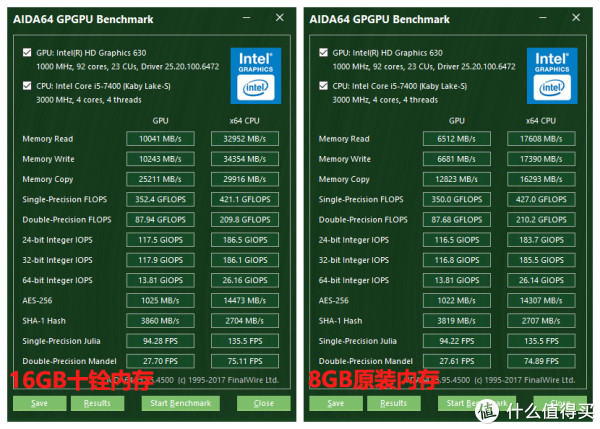The image size is (600, 429).
Task: Select 14307 MB/s AES-256 result
Action: click(x=541, y=300)
